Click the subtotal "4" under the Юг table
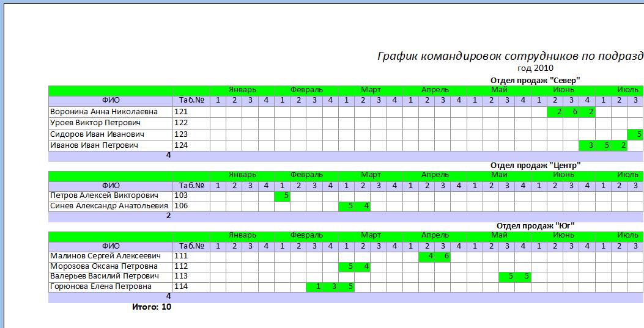 pos(168,296)
